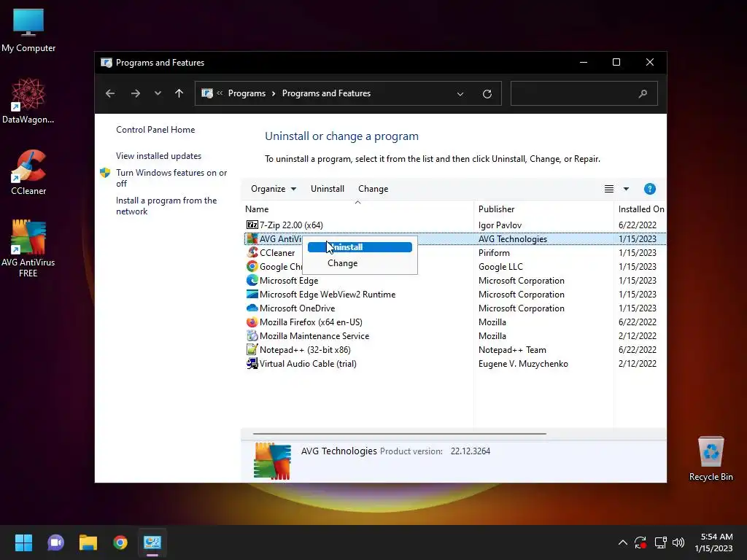The image size is (747, 560).
Task: Click the Microsoft Edge program icon
Action: pyautogui.click(x=252, y=281)
